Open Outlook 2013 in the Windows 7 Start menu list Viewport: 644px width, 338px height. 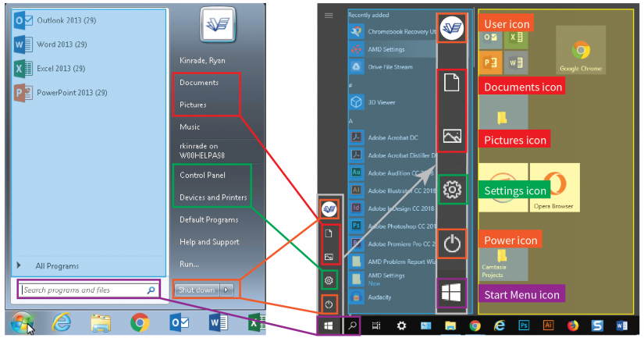[x=55, y=20]
